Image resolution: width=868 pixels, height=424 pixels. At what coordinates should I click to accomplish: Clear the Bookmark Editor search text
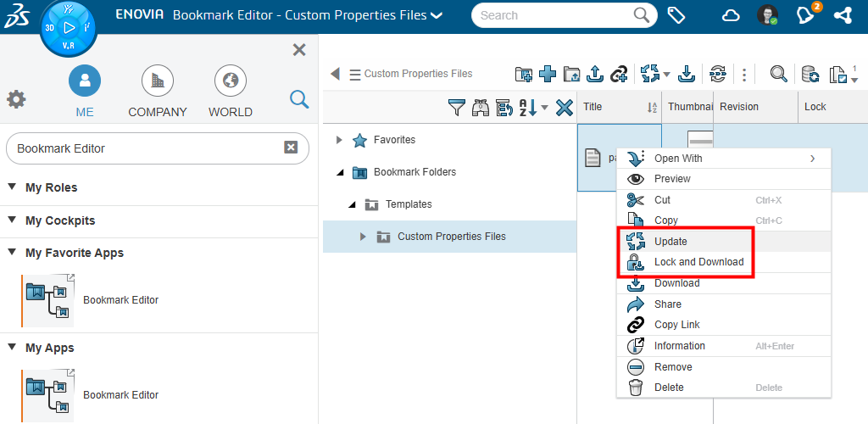tap(291, 148)
